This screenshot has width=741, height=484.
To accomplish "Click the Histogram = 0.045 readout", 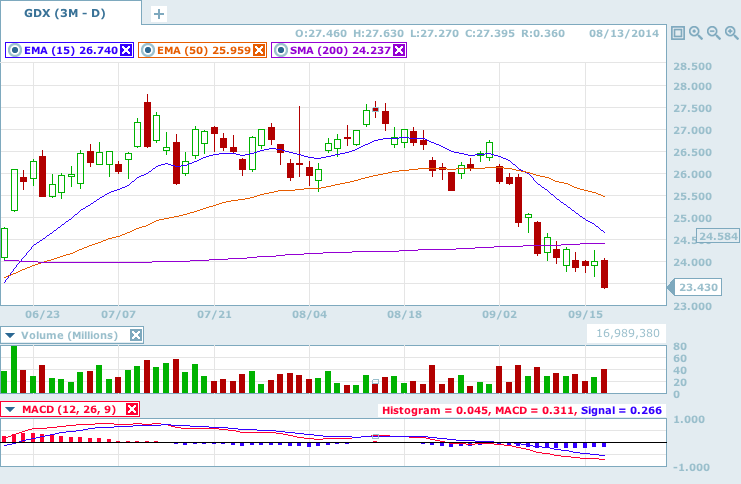I will (435, 410).
